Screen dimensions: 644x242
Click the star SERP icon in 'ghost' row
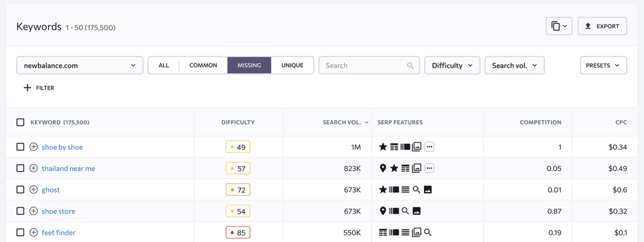click(382, 190)
